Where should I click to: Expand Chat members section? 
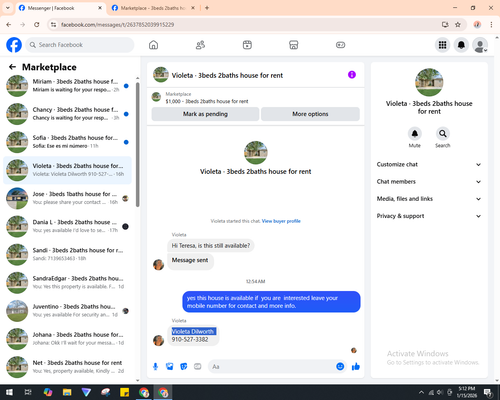(x=429, y=182)
